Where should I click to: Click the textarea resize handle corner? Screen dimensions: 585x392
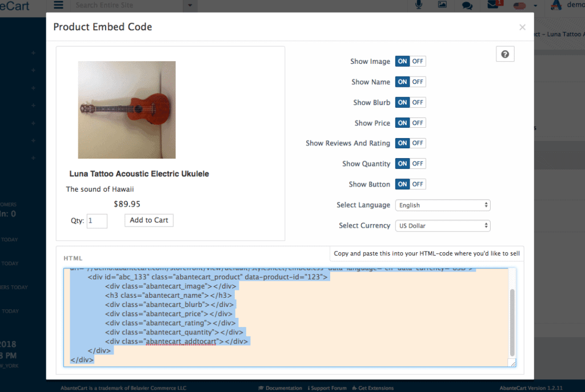click(x=513, y=363)
